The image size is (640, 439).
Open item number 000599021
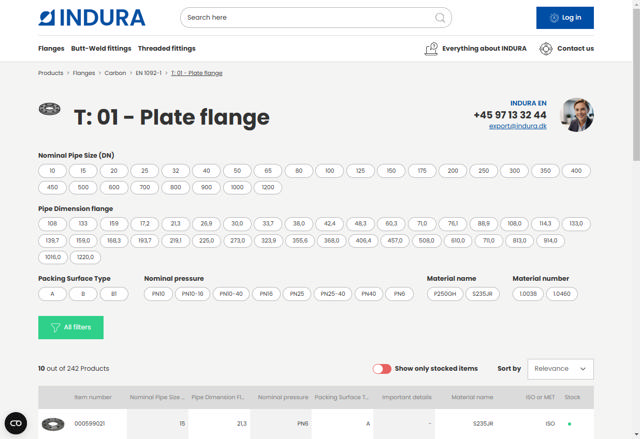click(x=89, y=424)
